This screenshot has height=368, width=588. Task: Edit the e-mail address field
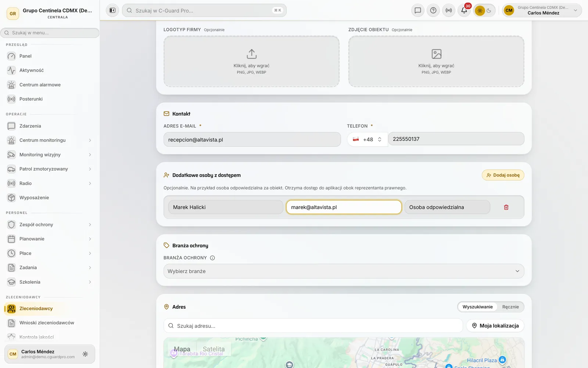click(x=252, y=139)
